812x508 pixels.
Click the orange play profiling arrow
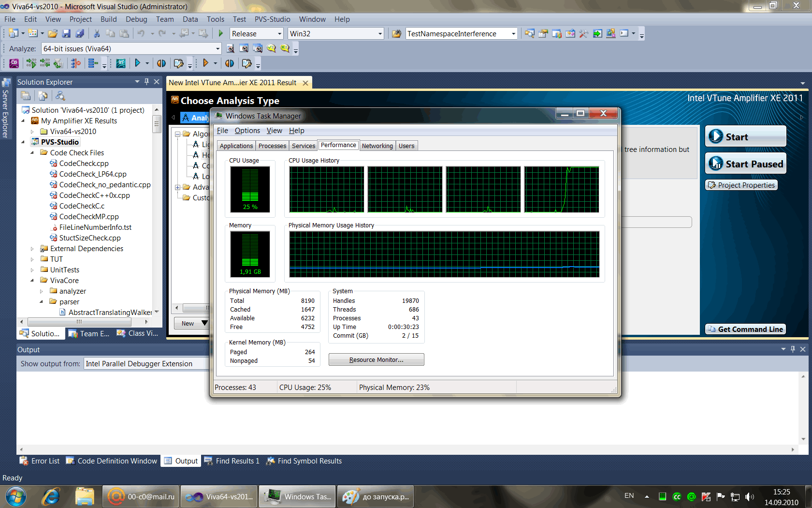[205, 63]
